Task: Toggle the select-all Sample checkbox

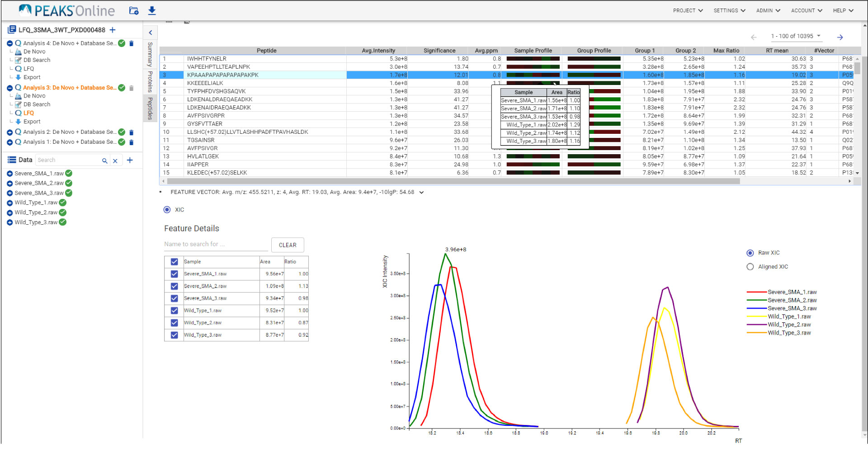Action: tap(174, 262)
